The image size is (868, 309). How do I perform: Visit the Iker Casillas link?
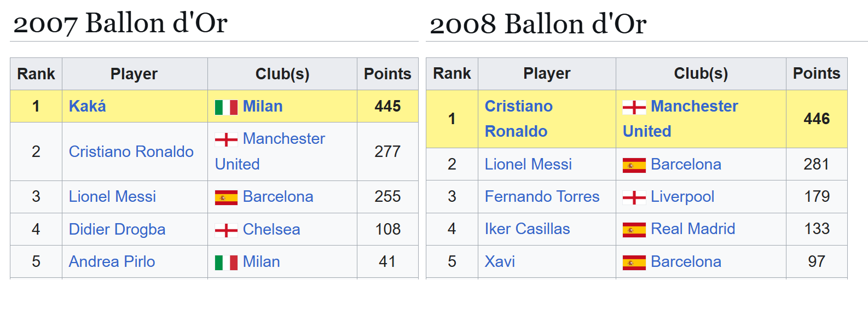coord(527,229)
